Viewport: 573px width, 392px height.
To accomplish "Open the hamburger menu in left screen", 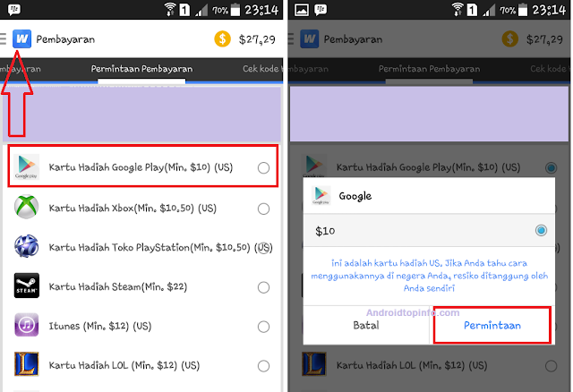I will tap(4, 38).
